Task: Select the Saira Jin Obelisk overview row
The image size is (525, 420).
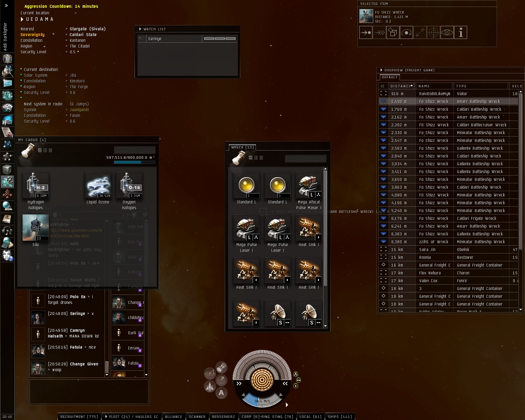Action: tap(448, 250)
